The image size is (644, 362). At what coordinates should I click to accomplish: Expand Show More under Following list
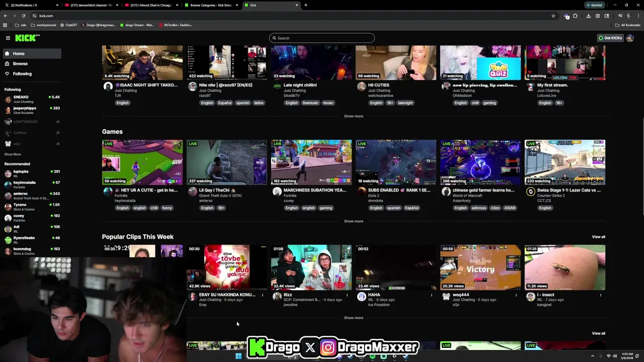[13, 154]
